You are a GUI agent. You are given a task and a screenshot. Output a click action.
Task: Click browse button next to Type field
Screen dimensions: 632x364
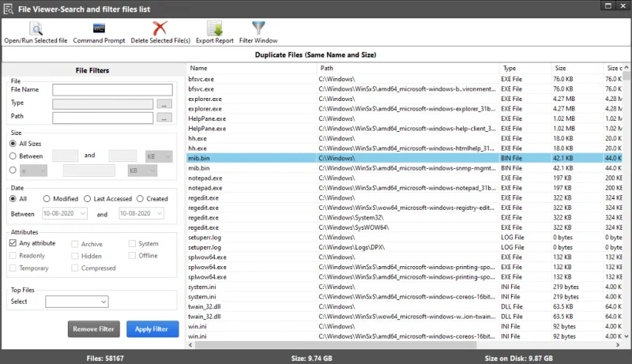[x=164, y=103]
